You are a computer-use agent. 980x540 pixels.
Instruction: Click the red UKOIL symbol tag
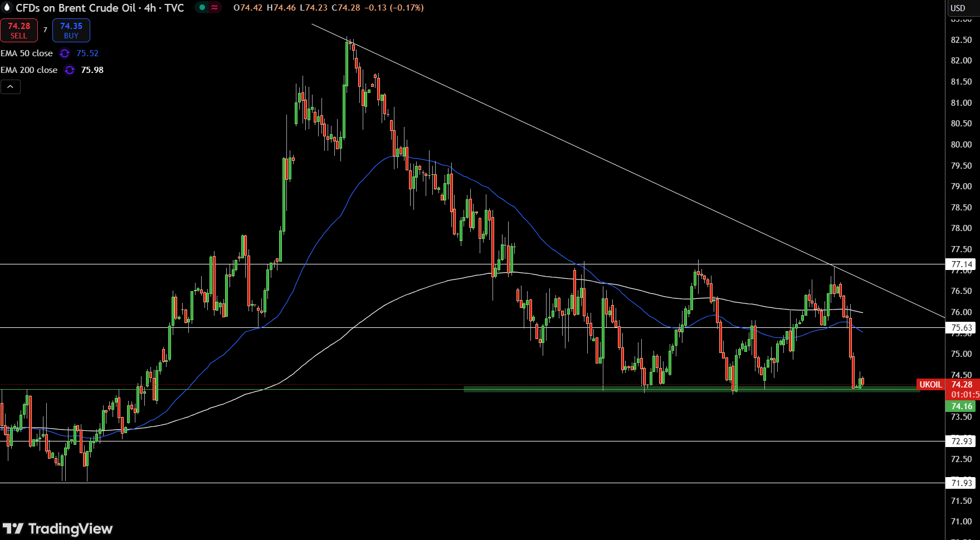[930, 385]
